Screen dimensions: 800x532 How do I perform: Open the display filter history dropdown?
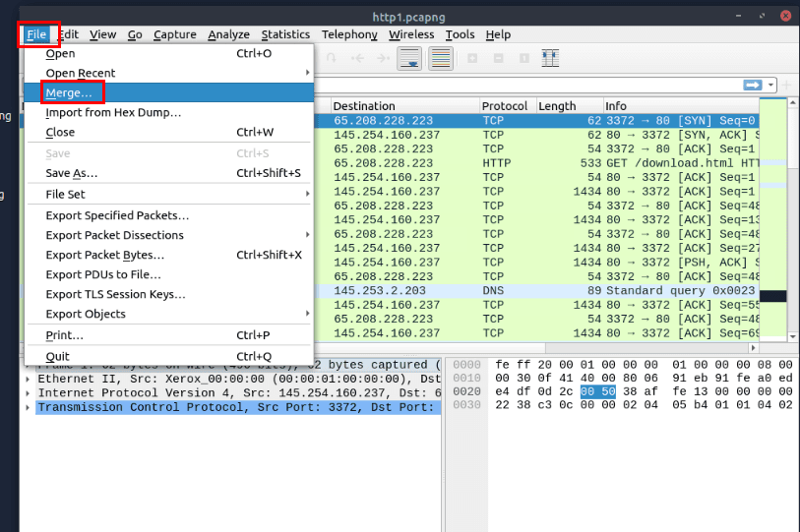[771, 86]
